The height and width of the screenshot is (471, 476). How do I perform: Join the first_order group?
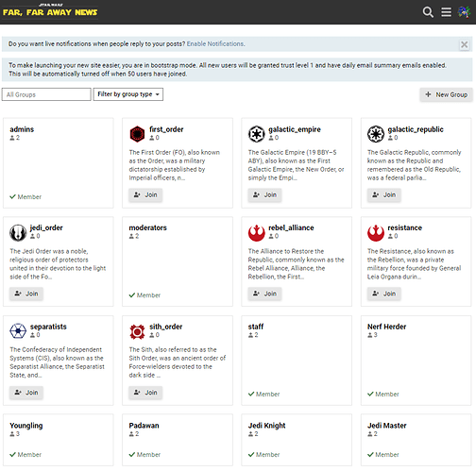tap(145, 194)
